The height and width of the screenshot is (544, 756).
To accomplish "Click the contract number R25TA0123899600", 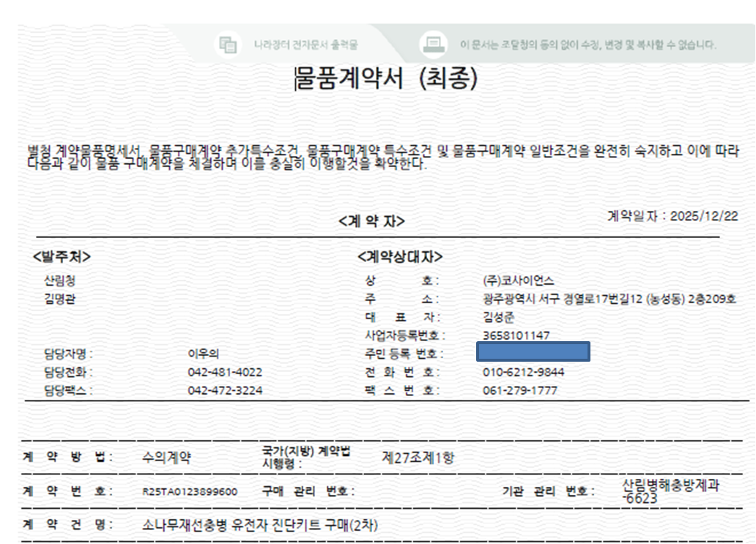I will pyautogui.click(x=190, y=491).
